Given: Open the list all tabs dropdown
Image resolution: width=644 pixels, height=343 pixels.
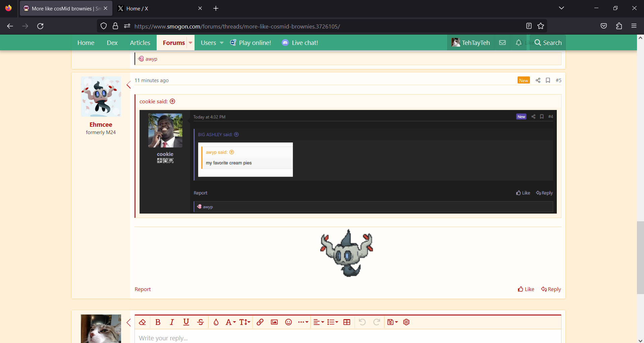Looking at the screenshot, I should pyautogui.click(x=561, y=8).
